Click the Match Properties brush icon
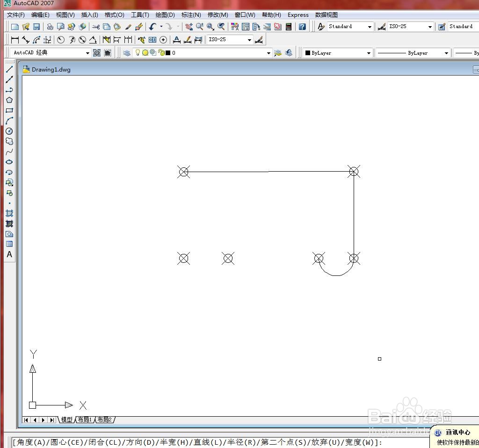 [x=128, y=27]
